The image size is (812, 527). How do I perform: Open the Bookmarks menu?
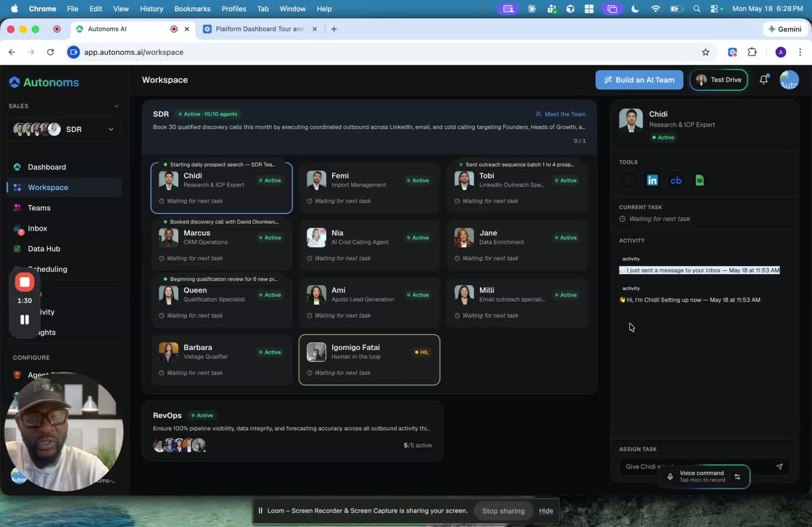pyautogui.click(x=192, y=9)
